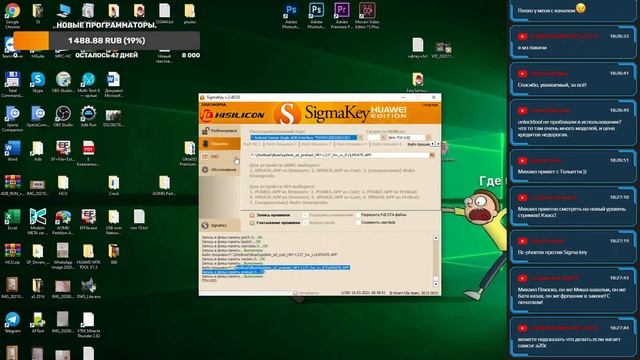Open the AFTool desktop shortcut

point(38,322)
